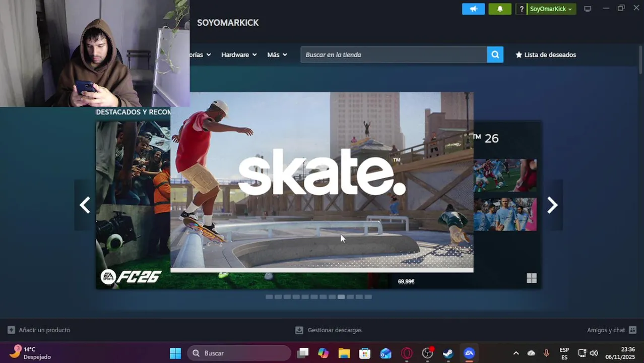The width and height of the screenshot is (644, 363).
Task: View the lower FC 26 screenshot thumbnail
Action: click(505, 214)
